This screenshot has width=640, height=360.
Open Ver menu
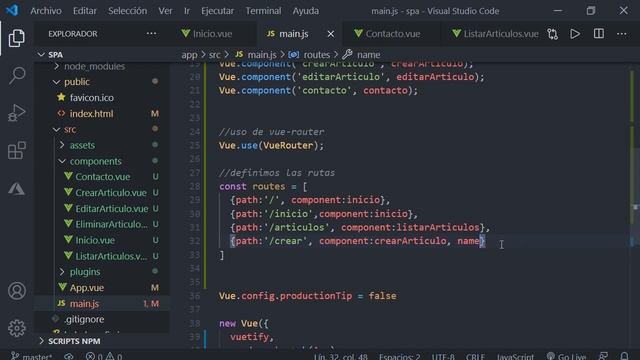(x=165, y=11)
